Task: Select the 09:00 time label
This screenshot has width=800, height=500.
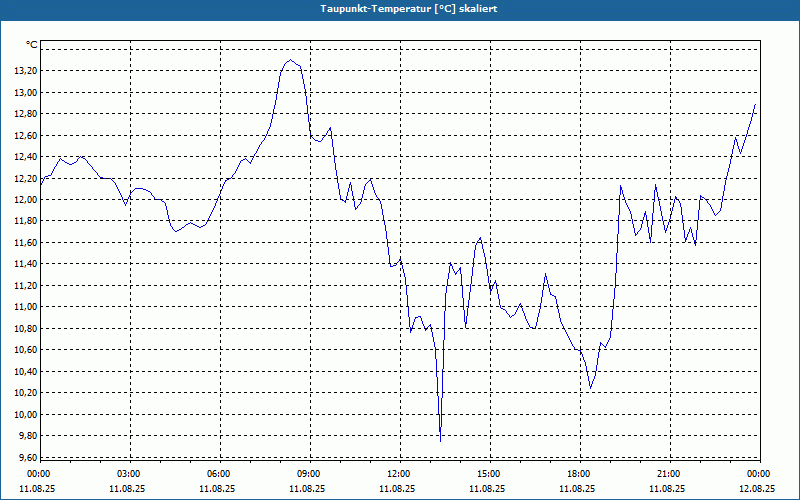Action: (x=308, y=474)
